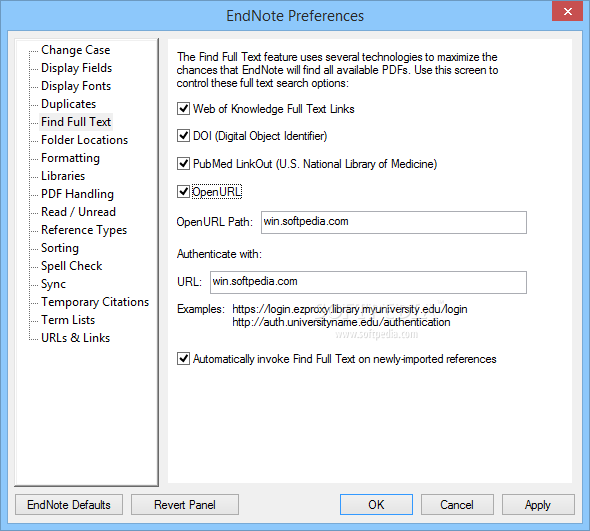Focus the Authenticate with URL field

click(368, 282)
